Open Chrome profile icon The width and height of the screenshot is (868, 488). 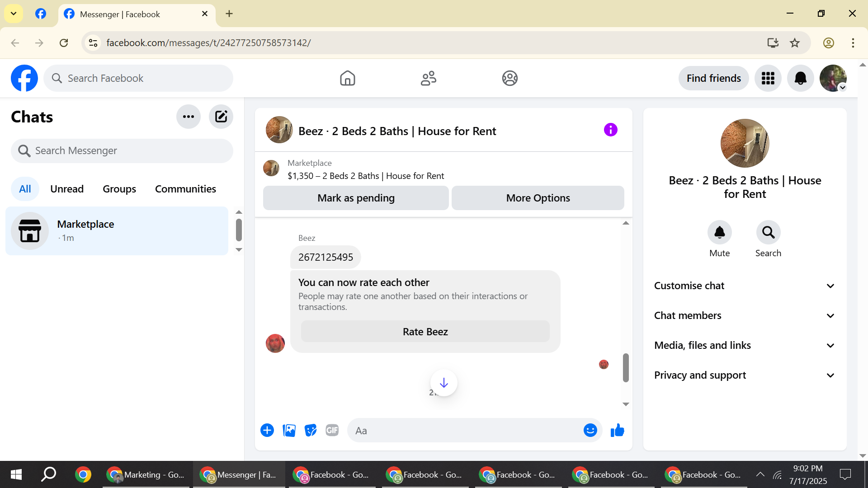pyautogui.click(x=828, y=43)
